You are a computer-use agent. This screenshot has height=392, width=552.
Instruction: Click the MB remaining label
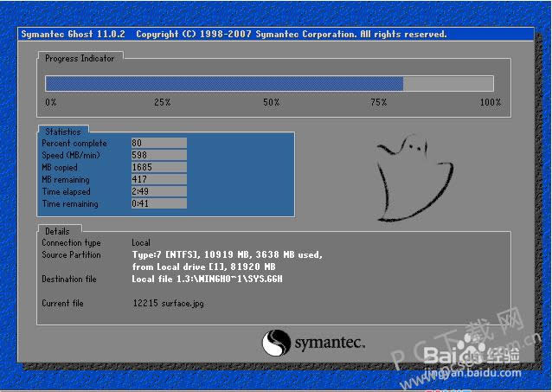(x=66, y=180)
